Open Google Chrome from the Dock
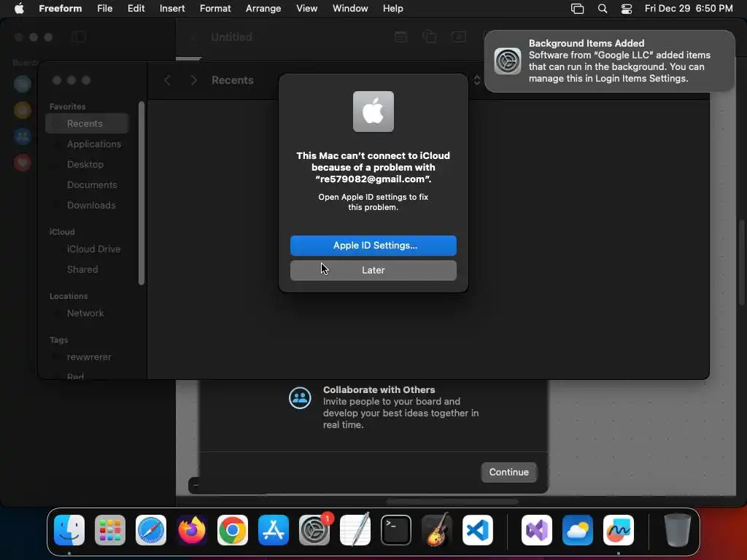Image resolution: width=747 pixels, height=560 pixels. click(233, 530)
